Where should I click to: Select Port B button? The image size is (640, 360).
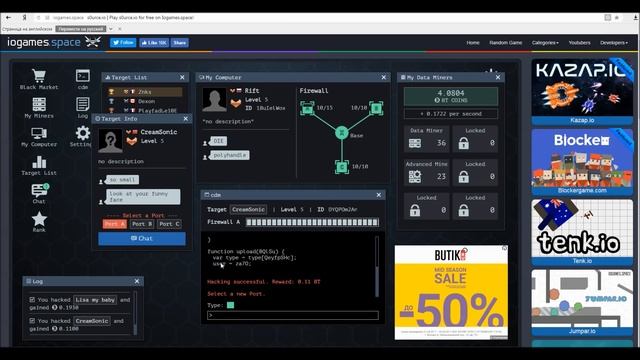point(142,224)
